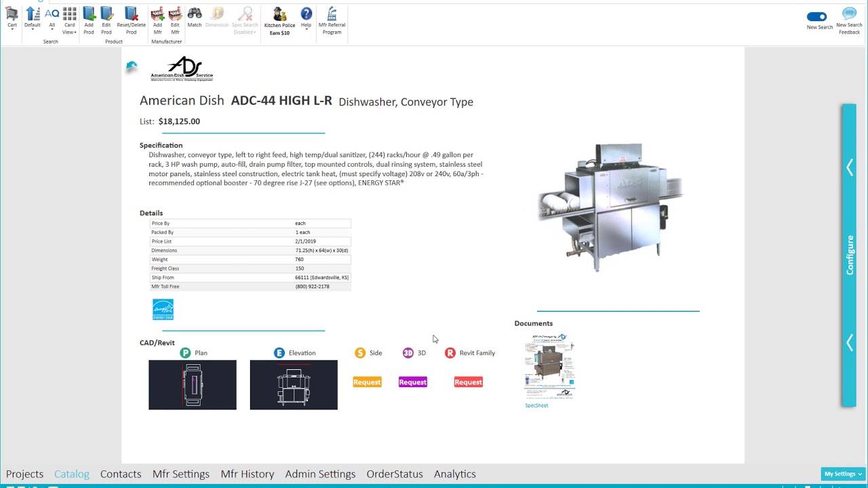Screen dimensions: 868x488
Task: Open the Default sort dropdown
Action: (x=32, y=18)
